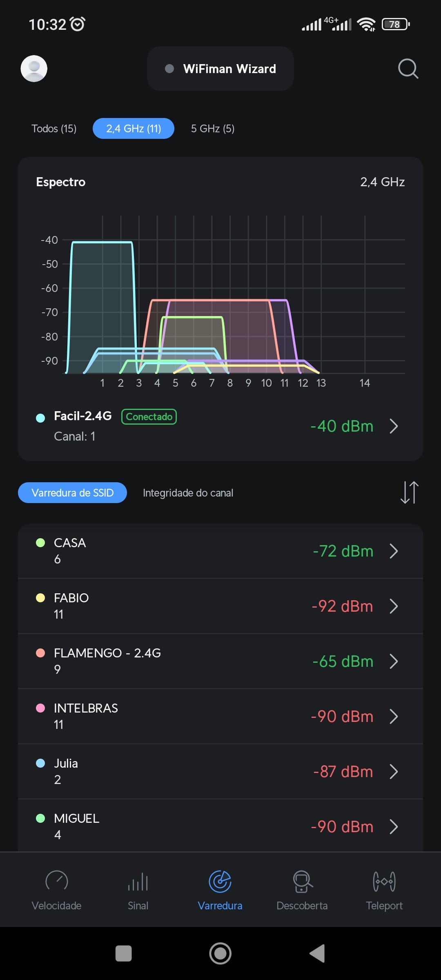Tap the yellow dot beside FABIO

pyautogui.click(x=40, y=598)
